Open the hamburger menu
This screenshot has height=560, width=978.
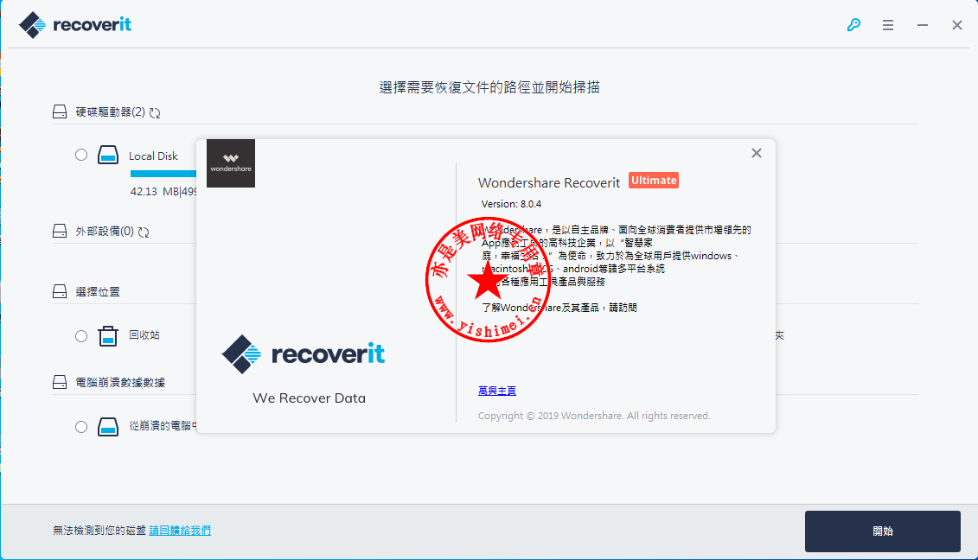point(887,25)
